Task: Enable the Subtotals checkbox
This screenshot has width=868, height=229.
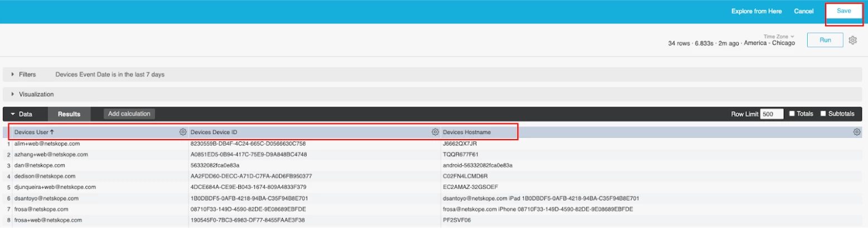Action: (x=823, y=114)
